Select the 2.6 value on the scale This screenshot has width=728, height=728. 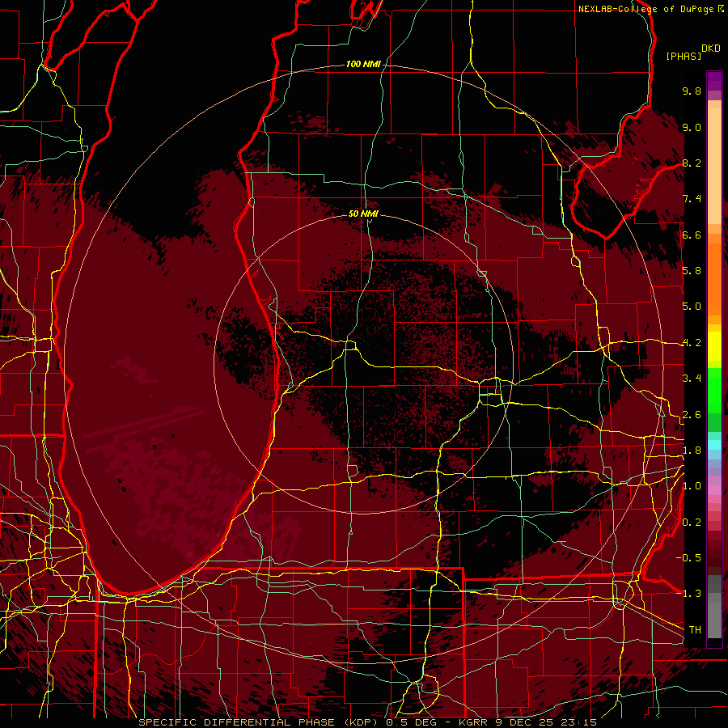pyautogui.click(x=692, y=415)
